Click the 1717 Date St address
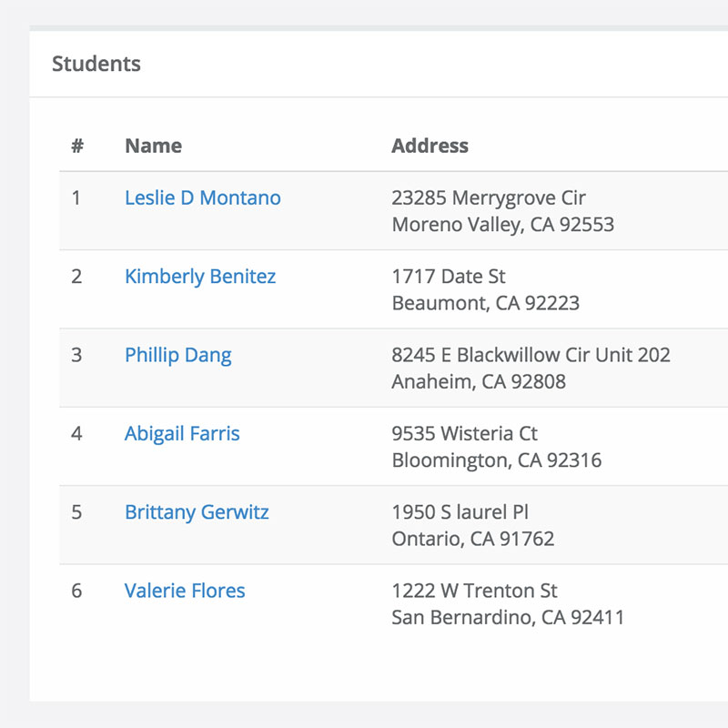 point(449,277)
